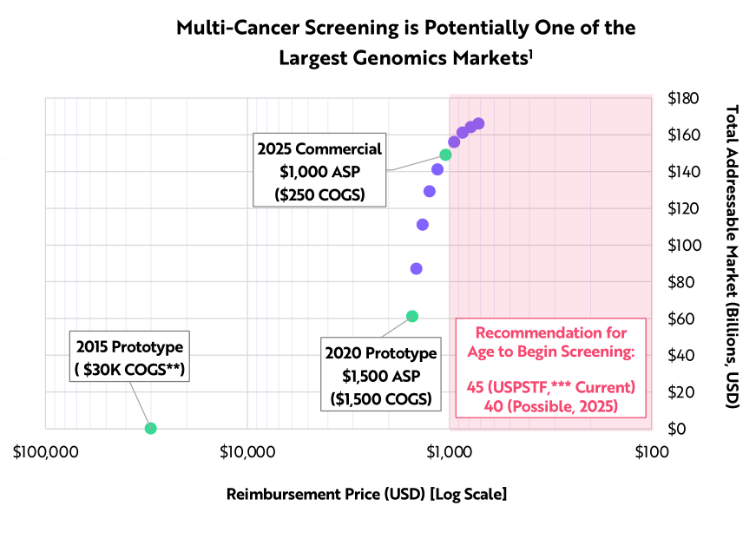Click the $10,000 x-axis label

coord(247,452)
